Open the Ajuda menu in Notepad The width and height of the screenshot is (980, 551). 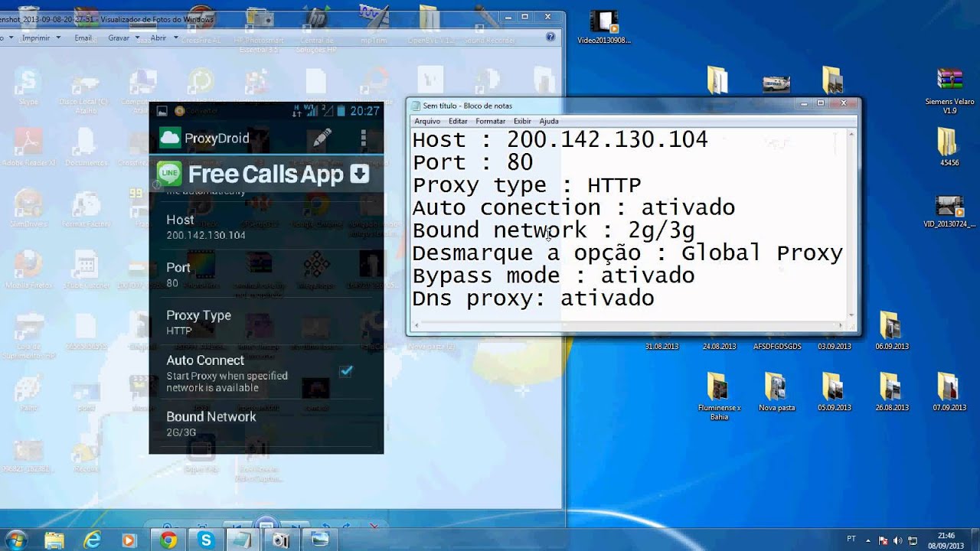point(549,121)
